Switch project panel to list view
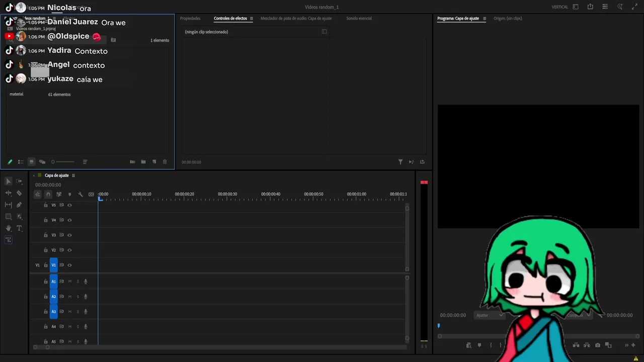 coord(21,162)
